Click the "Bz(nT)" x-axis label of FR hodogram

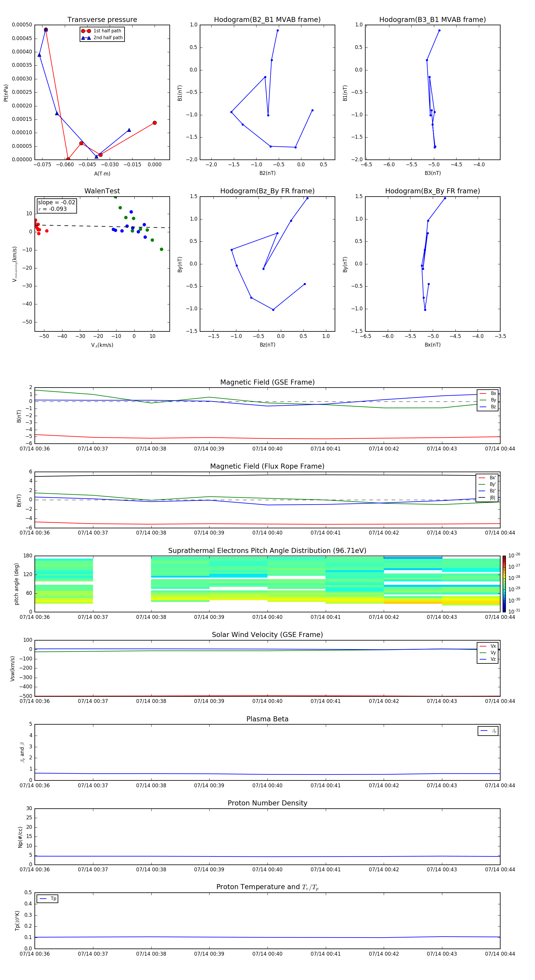point(267,345)
